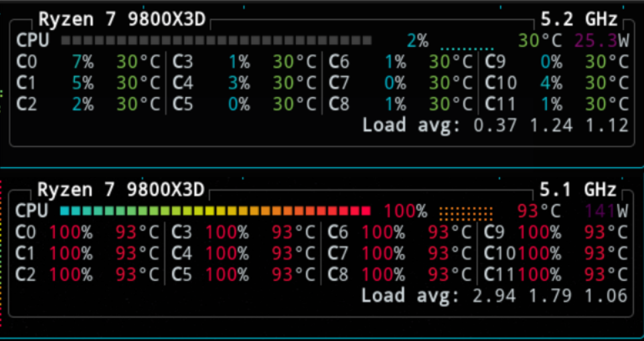Click the Load avg label before 0.37
This screenshot has width=644, height=341.
[412, 125]
